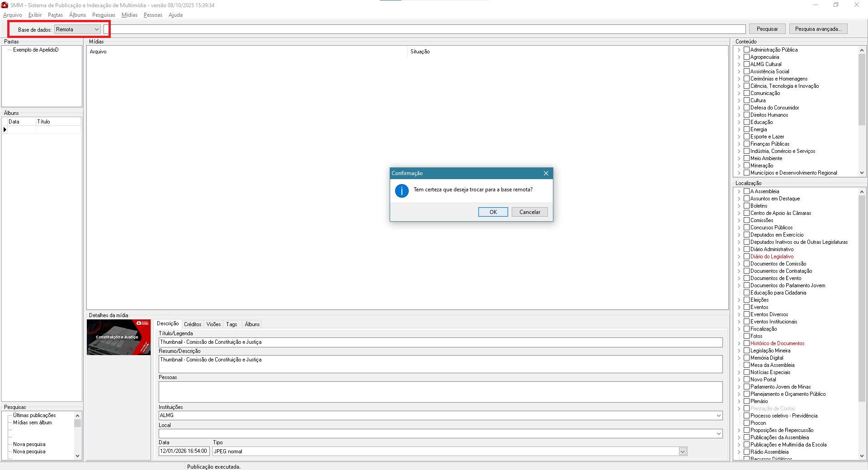Click scroll-up arrow of Conteúdo list

862,50
